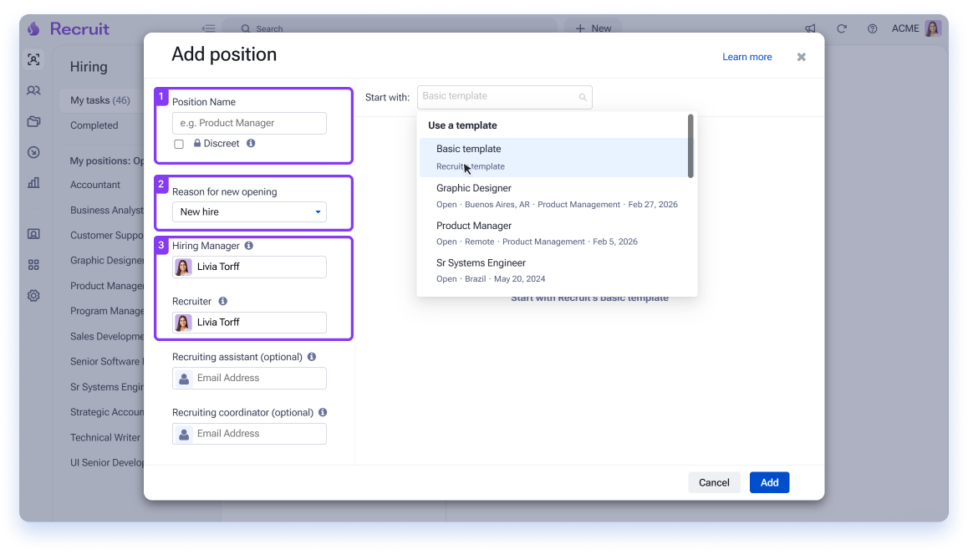Open the Start with template combo box

(x=504, y=97)
